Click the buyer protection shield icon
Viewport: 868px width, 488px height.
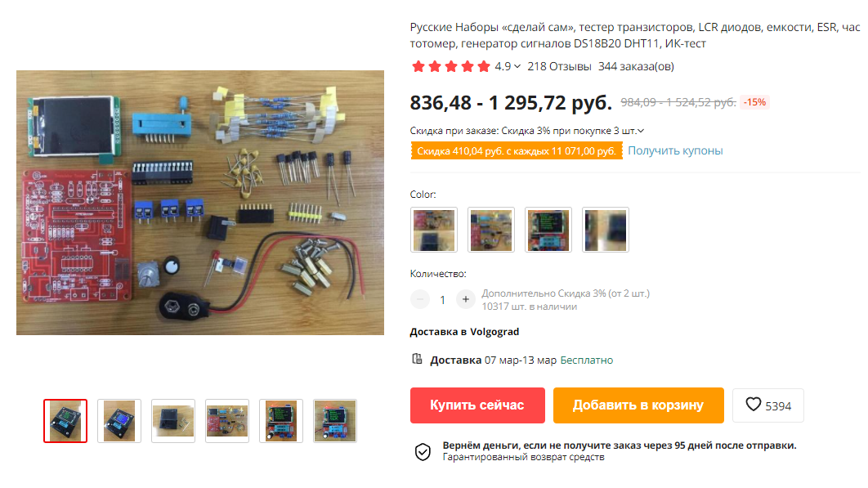pyautogui.click(x=423, y=452)
